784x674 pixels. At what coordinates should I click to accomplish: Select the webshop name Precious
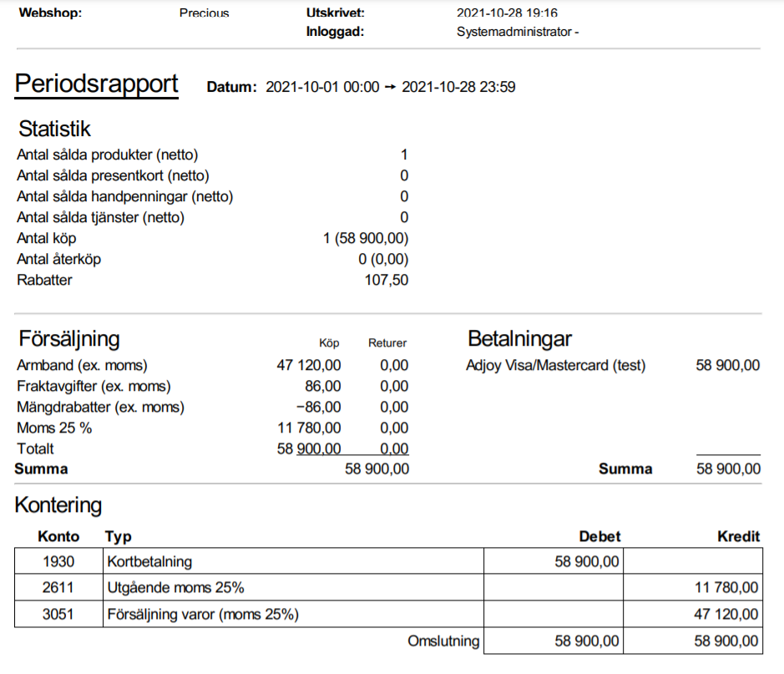(204, 13)
